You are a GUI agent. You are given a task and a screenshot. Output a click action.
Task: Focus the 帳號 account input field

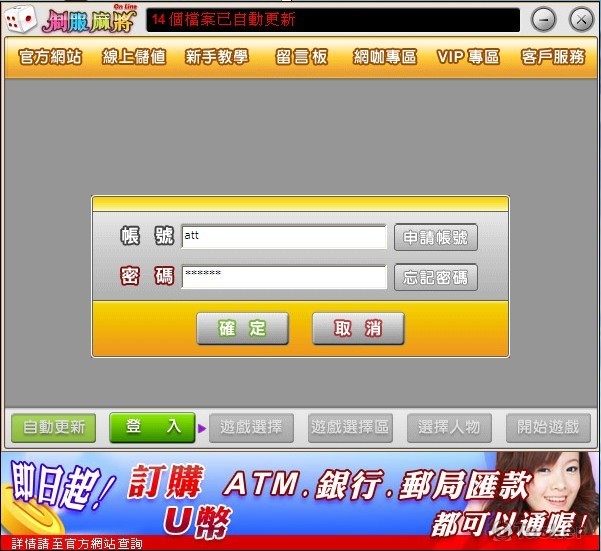[284, 237]
